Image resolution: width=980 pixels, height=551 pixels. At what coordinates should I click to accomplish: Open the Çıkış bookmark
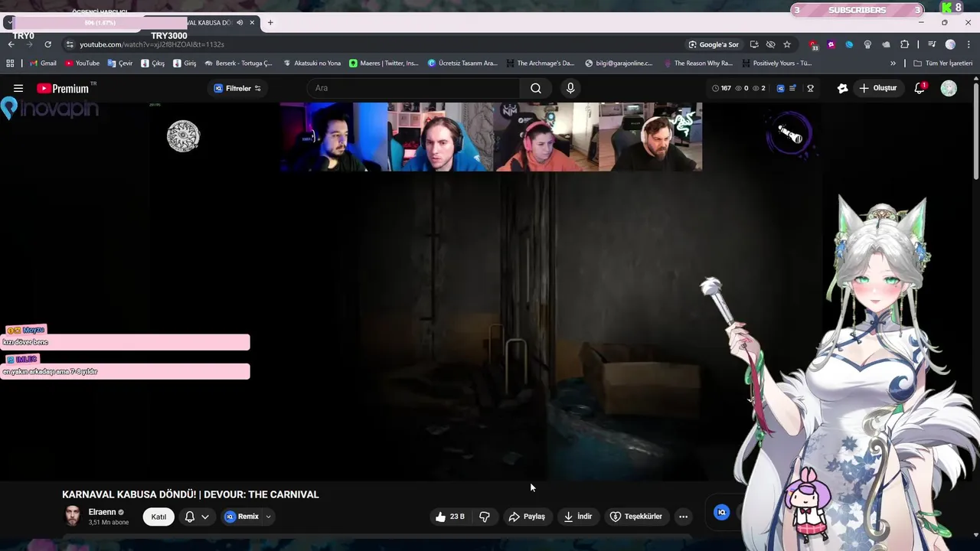pyautogui.click(x=152, y=64)
